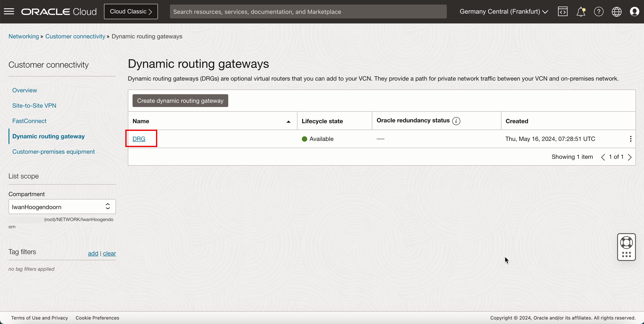
Task: Click the notifications bell icon
Action: pos(581,12)
